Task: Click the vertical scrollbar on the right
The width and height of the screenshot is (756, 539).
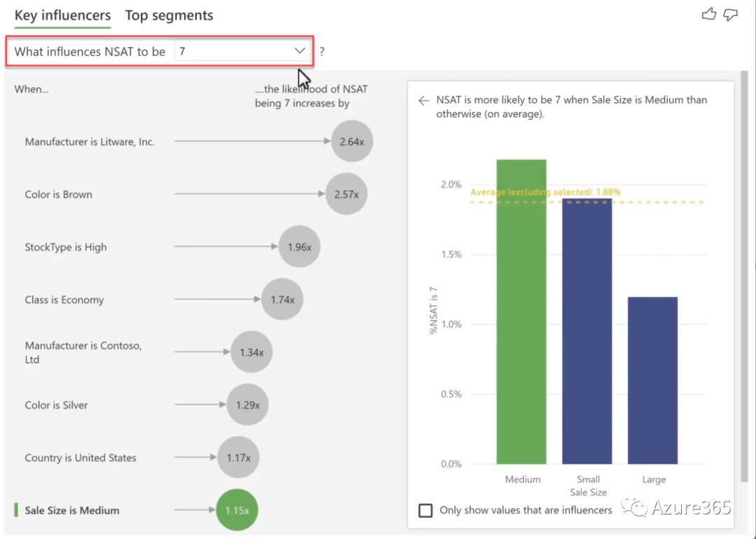Action: (x=745, y=280)
